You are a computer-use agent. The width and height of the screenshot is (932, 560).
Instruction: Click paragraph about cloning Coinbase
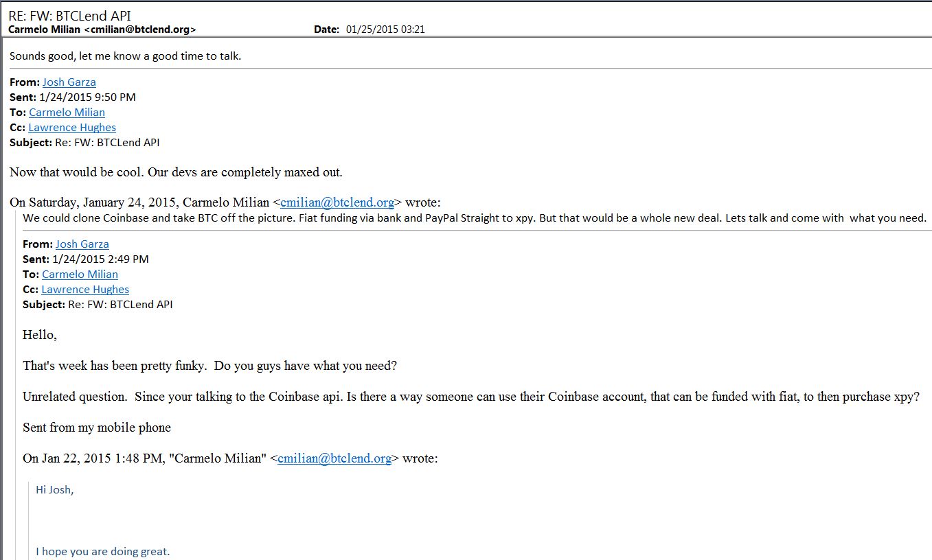pyautogui.click(x=475, y=218)
